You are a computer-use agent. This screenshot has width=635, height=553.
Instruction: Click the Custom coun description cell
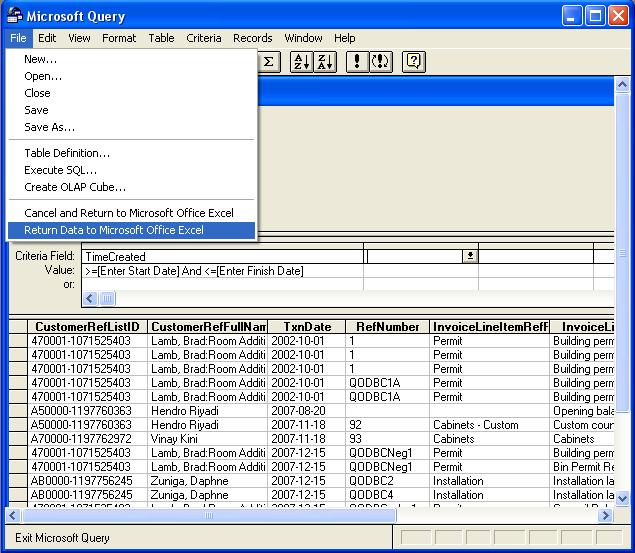[x=582, y=425]
